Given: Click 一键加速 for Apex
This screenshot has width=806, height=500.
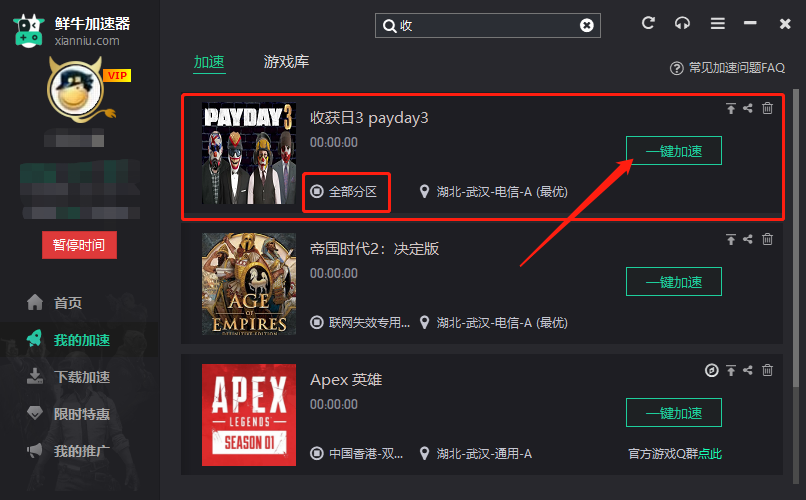Looking at the screenshot, I should 674,413.
